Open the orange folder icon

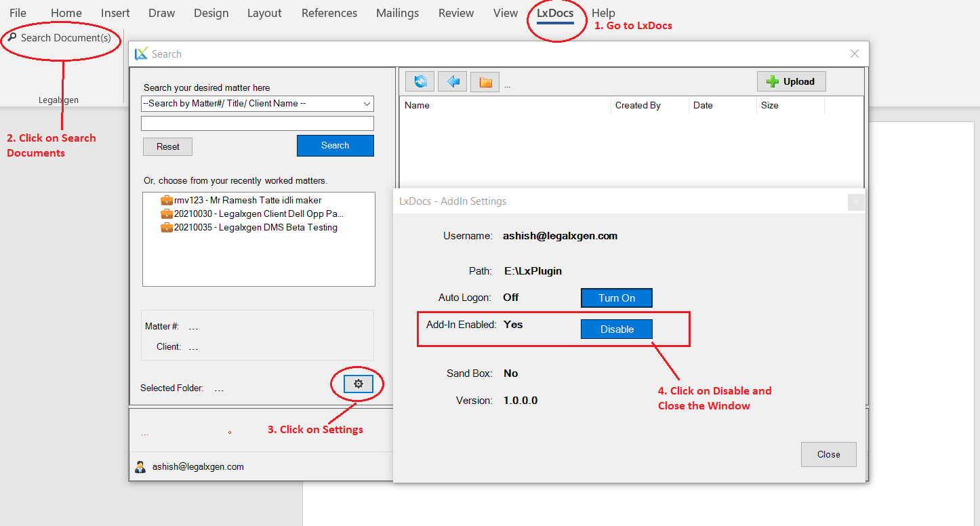tap(485, 82)
